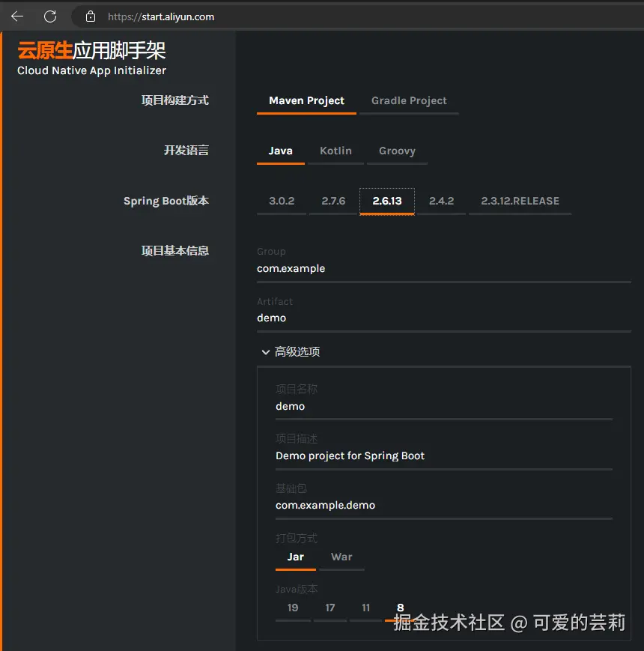
Task: Reload the page with the refresh icon
Action: 50,16
